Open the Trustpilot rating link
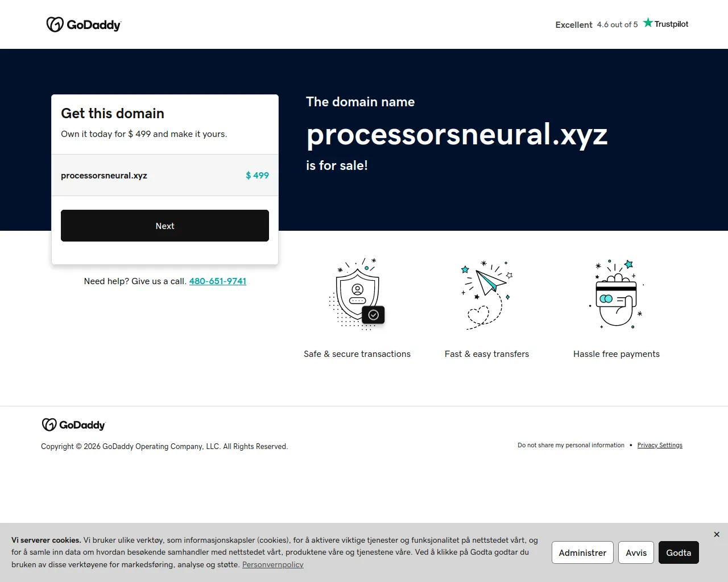The width and height of the screenshot is (728, 582). [622, 24]
